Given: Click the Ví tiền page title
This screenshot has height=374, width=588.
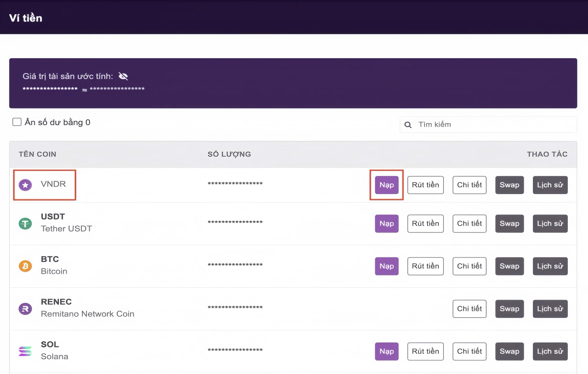Looking at the screenshot, I should click(26, 18).
